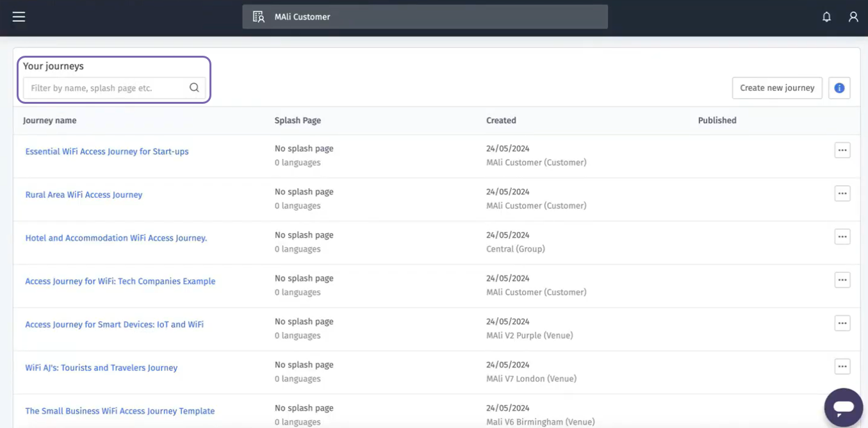868x428 pixels.
Task: Click MAli V7 London (Venue) text
Action: coord(532,379)
